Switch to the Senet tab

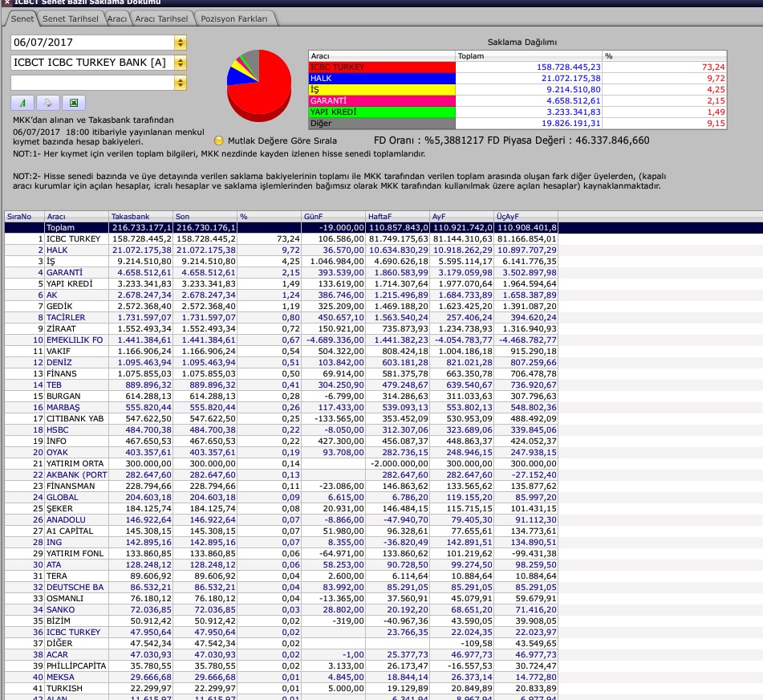22,18
